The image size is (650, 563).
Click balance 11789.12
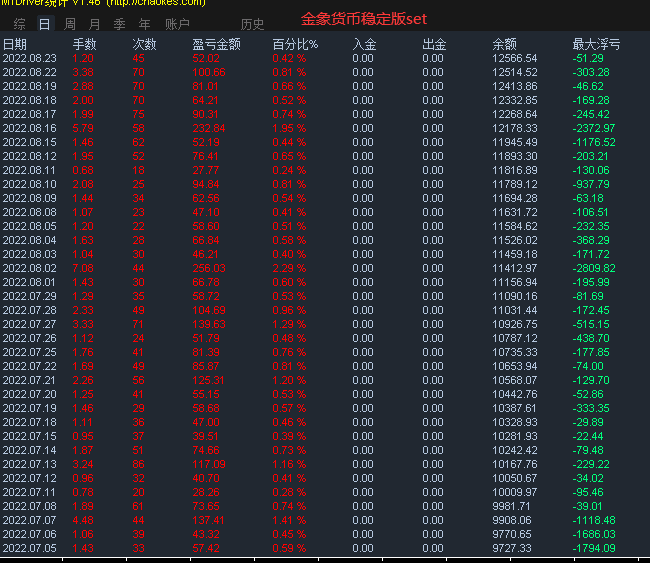pyautogui.click(x=514, y=184)
